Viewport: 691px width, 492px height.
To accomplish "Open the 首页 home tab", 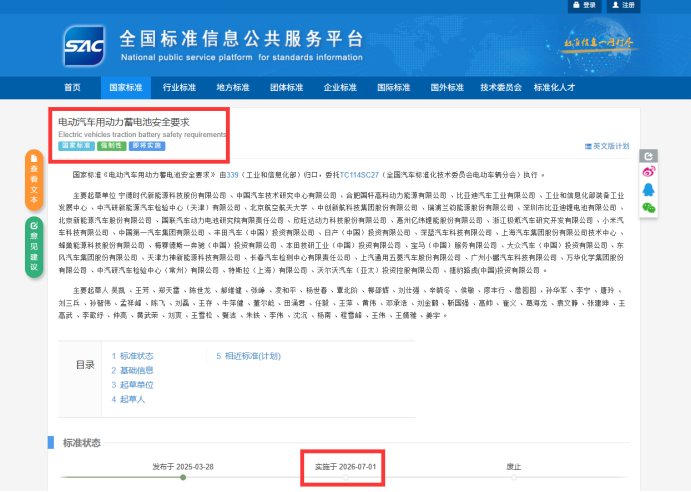I will (72, 88).
